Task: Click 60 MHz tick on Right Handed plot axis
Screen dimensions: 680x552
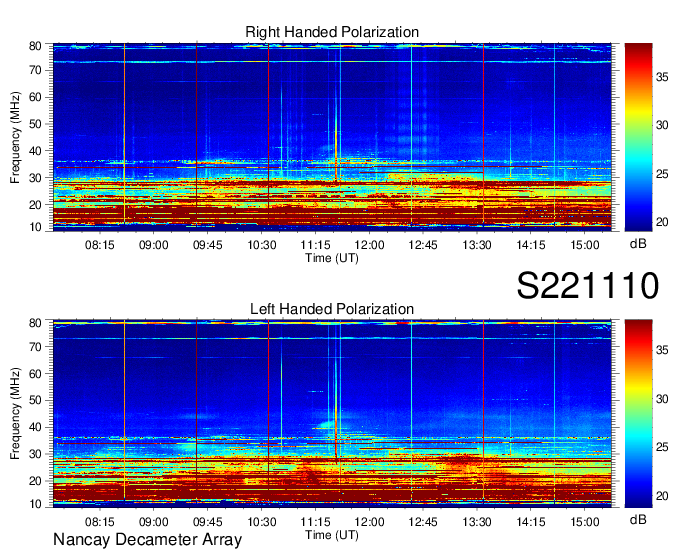Action: tap(35, 97)
